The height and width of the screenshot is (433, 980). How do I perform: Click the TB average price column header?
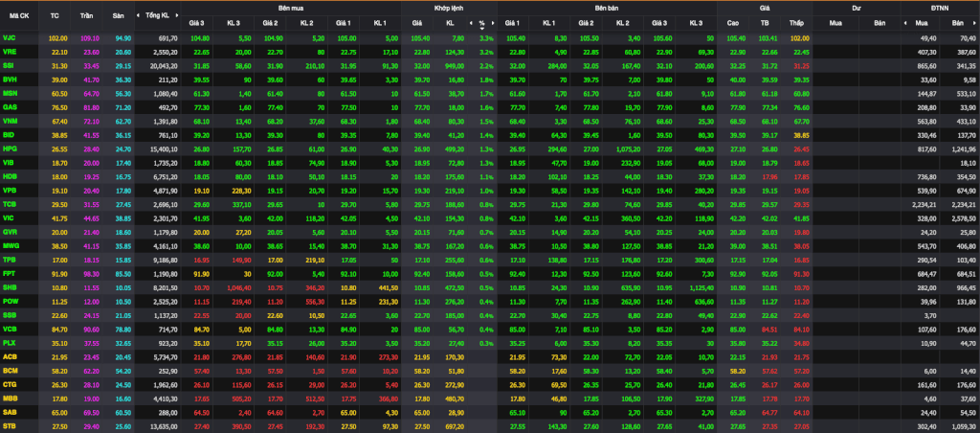[x=765, y=23]
